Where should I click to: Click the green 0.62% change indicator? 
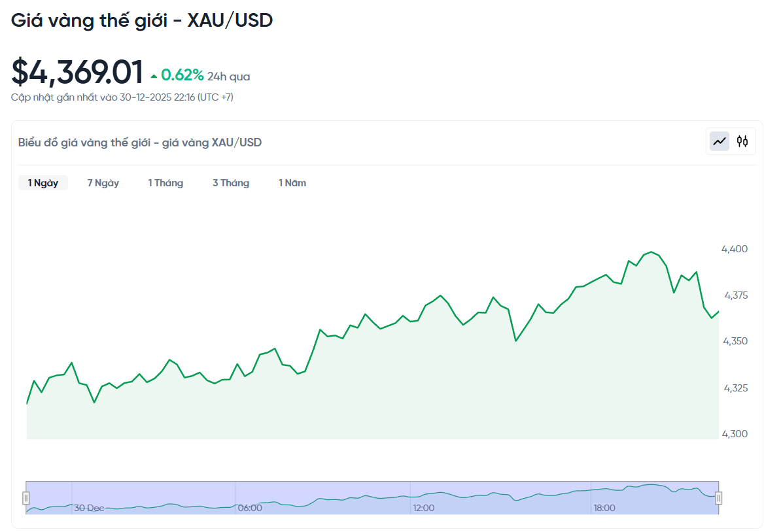click(x=182, y=74)
